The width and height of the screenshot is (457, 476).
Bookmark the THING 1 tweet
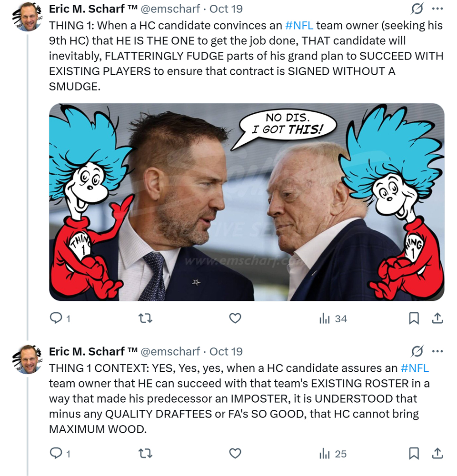click(414, 318)
